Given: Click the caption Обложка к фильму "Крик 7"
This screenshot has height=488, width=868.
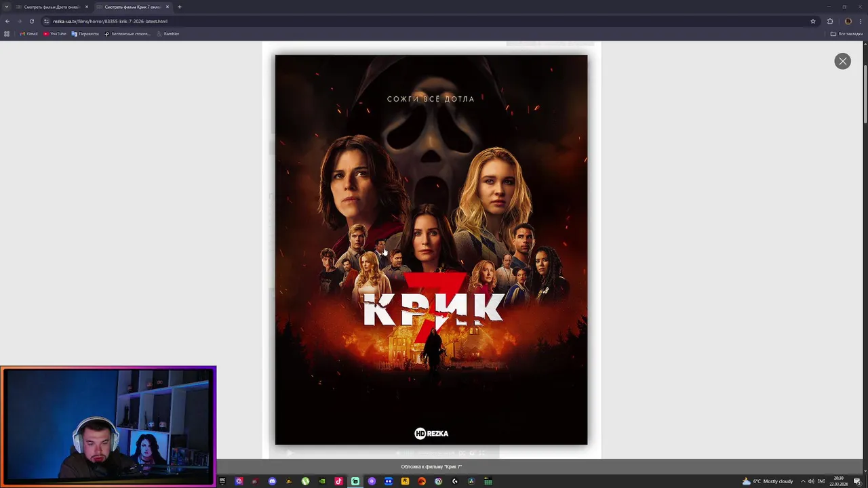Looking at the screenshot, I should pos(431,466).
